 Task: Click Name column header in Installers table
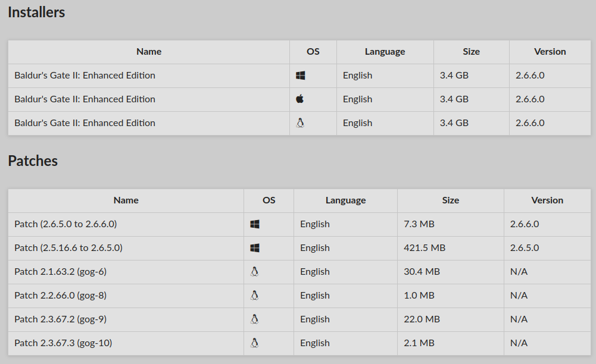[x=149, y=52]
